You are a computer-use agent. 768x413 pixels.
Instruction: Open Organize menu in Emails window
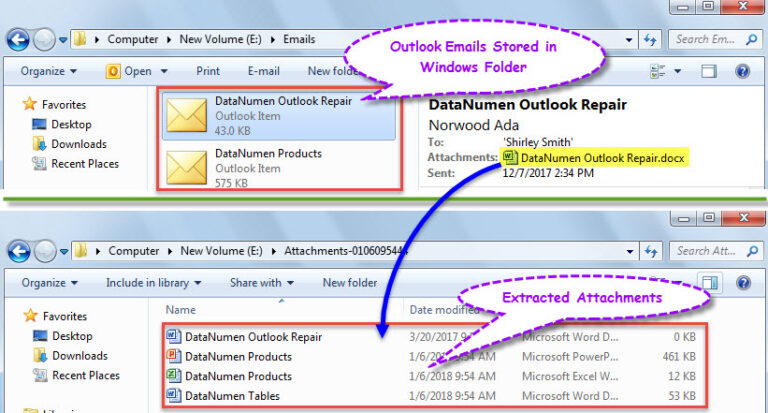coord(48,72)
